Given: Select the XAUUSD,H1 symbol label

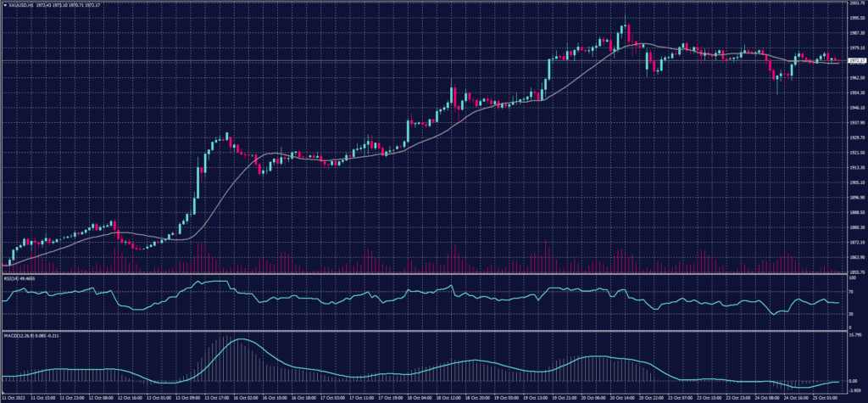Looking at the screenshot, I should click(19, 4).
